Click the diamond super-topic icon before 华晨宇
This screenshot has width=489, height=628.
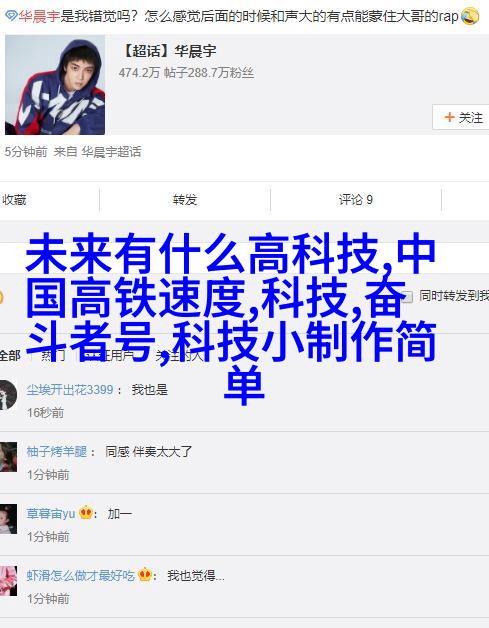pos(12,16)
